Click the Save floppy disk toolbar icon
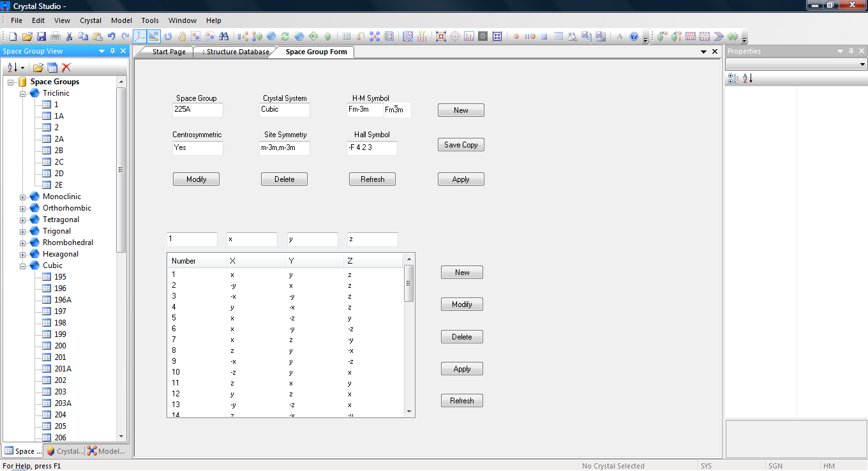868x471 pixels. pyautogui.click(x=41, y=36)
